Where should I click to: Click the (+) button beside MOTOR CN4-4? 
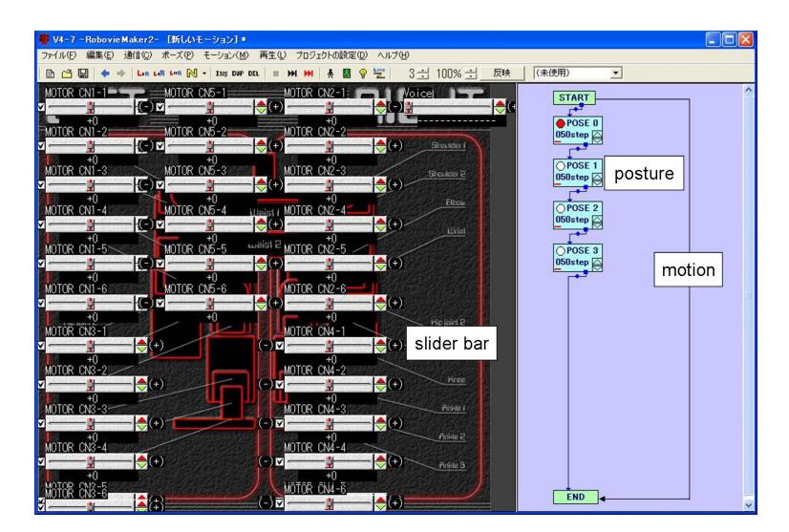(x=395, y=461)
